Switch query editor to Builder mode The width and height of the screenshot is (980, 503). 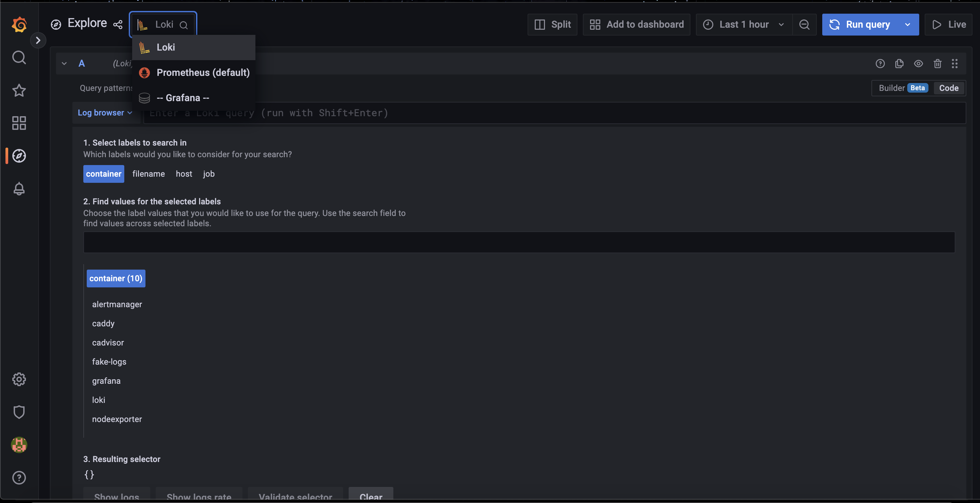[891, 88]
